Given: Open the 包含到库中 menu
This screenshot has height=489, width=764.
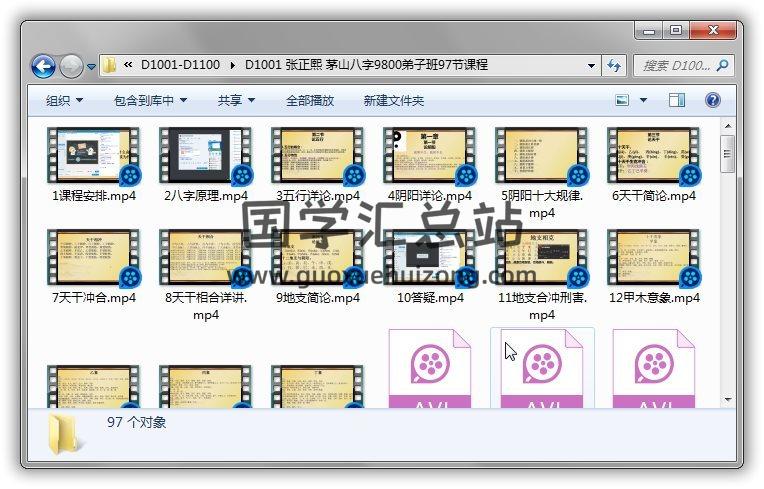Looking at the screenshot, I should [x=150, y=101].
